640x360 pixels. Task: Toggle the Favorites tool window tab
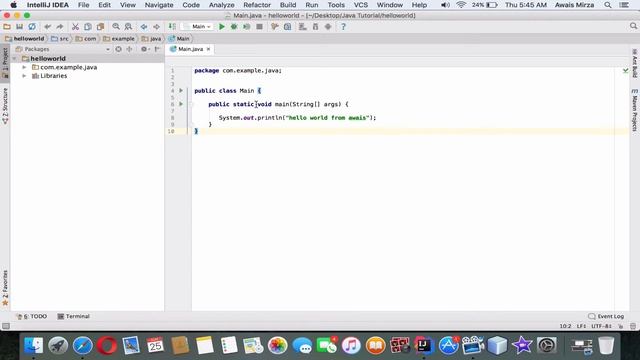click(x=5, y=287)
